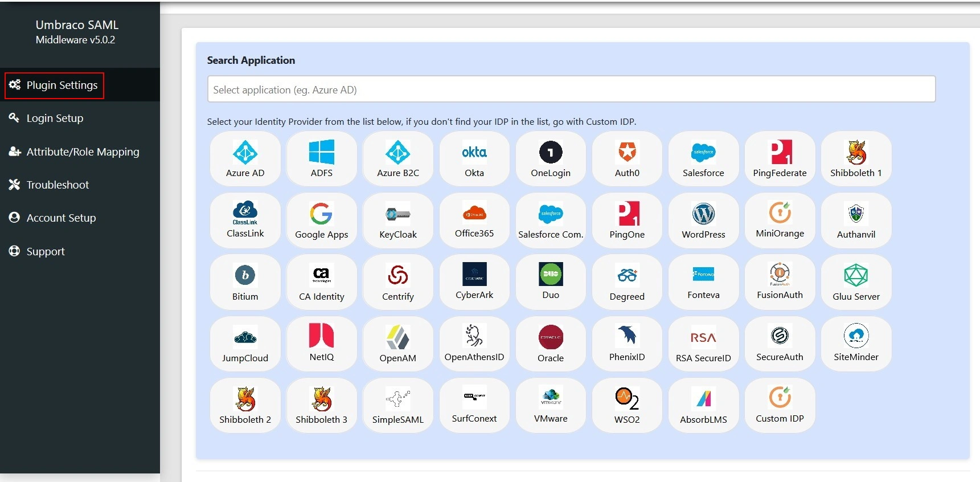Image resolution: width=980 pixels, height=482 pixels.
Task: Select the Auth0 shield icon
Action: click(626, 153)
